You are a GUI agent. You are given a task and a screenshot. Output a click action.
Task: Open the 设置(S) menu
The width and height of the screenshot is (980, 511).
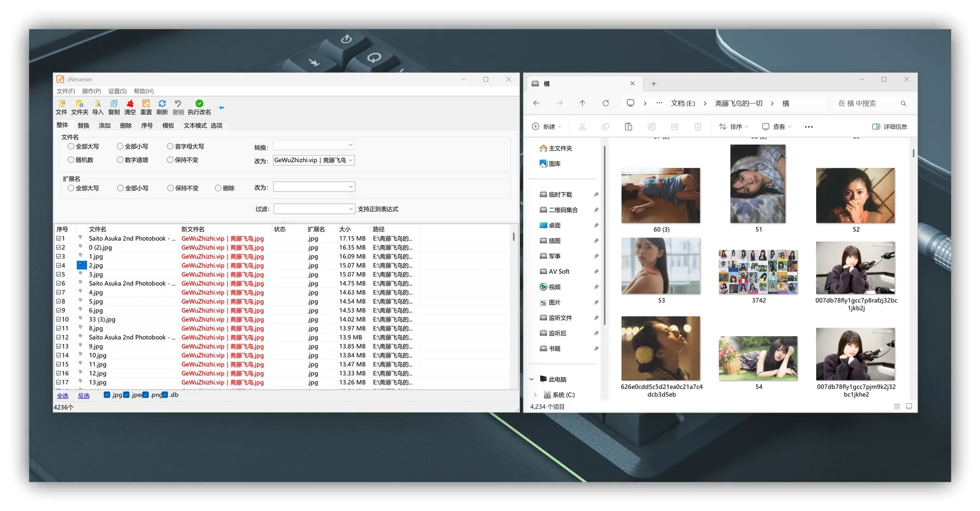[x=117, y=91]
